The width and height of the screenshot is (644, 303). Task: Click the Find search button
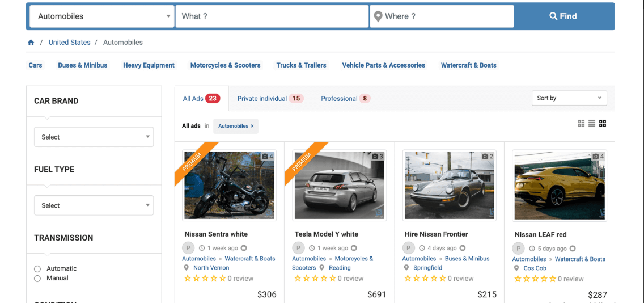click(x=563, y=16)
